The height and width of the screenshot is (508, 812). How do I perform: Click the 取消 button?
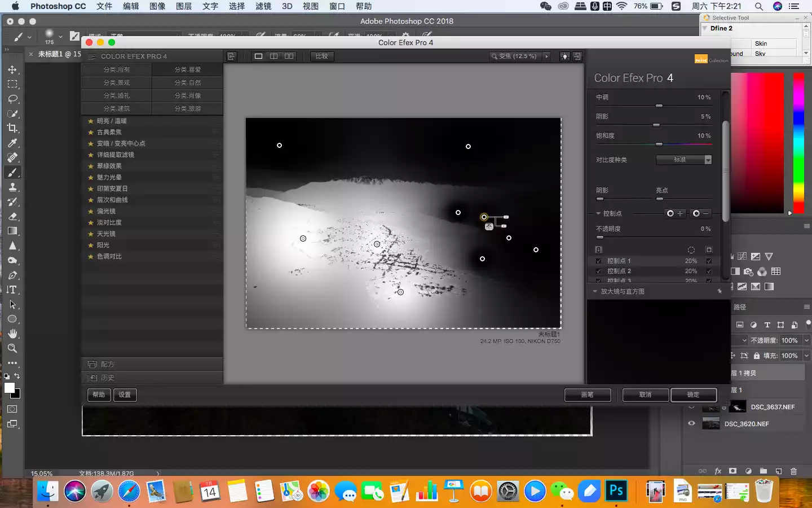tap(645, 395)
